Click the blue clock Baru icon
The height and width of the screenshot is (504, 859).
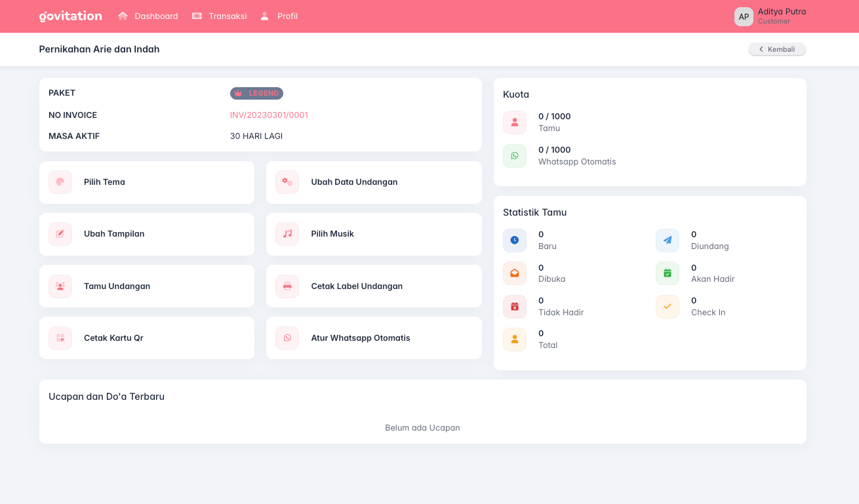[515, 241]
